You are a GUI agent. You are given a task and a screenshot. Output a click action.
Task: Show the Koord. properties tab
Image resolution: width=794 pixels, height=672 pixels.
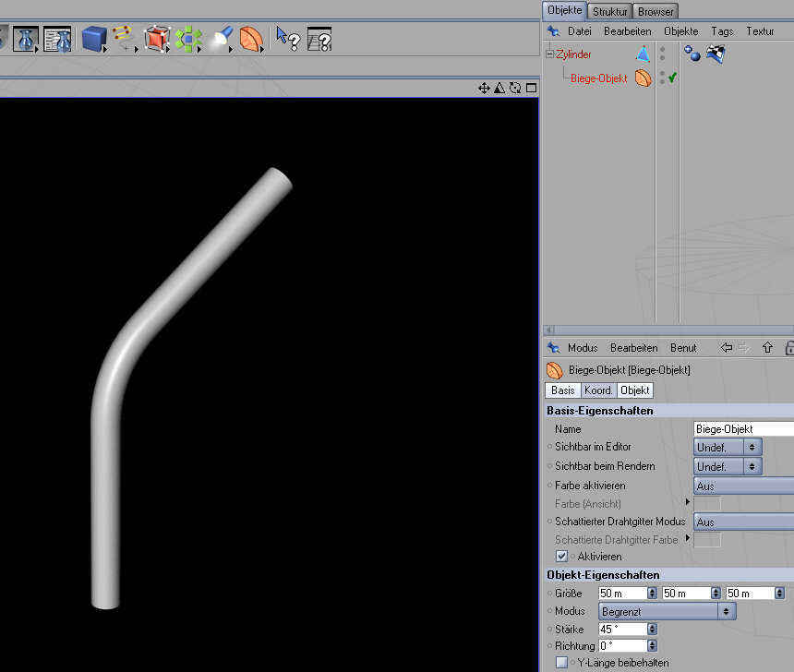tap(598, 390)
